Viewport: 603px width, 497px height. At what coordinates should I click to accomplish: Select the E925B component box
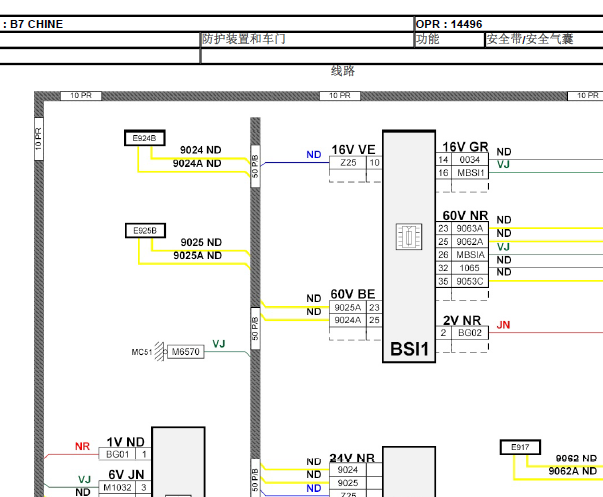click(x=145, y=230)
